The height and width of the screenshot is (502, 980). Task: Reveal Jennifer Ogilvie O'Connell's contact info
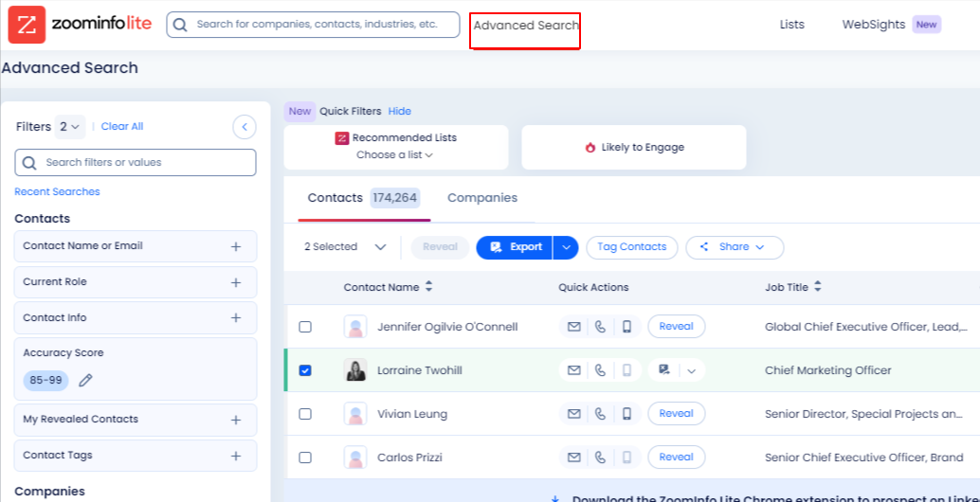pyautogui.click(x=677, y=327)
